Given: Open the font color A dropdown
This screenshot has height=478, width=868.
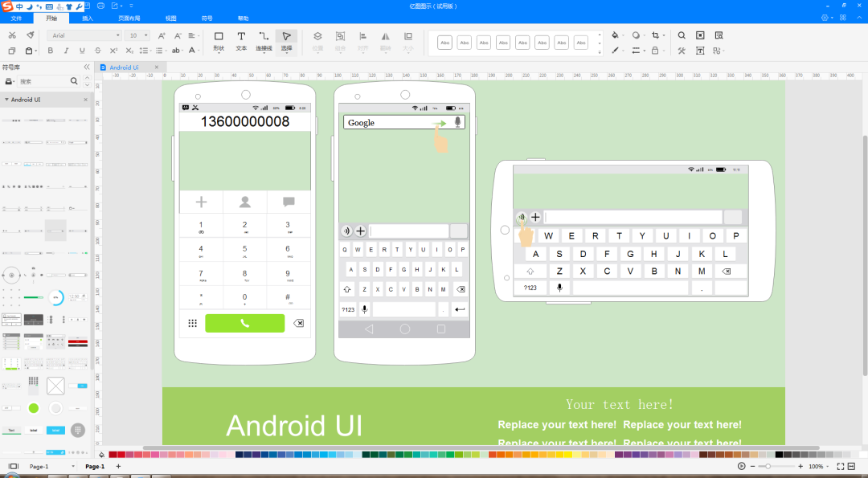Looking at the screenshot, I should pyautogui.click(x=193, y=51).
